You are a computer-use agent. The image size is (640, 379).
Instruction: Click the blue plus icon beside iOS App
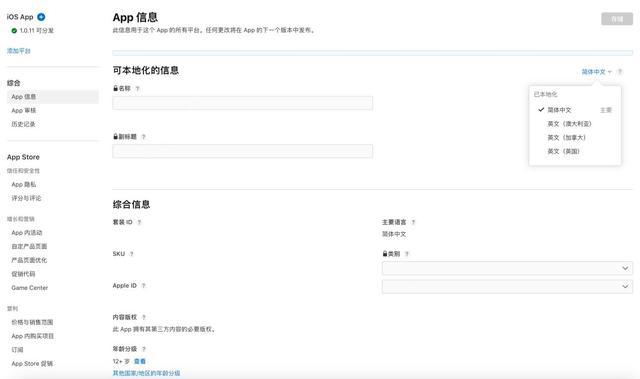point(41,17)
